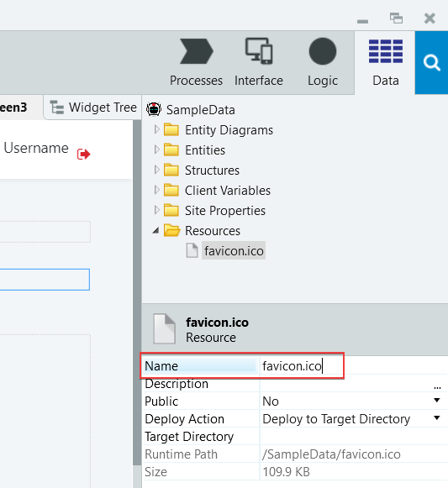448x488 pixels.
Task: Click the blue search magnifier button
Action: click(x=431, y=62)
